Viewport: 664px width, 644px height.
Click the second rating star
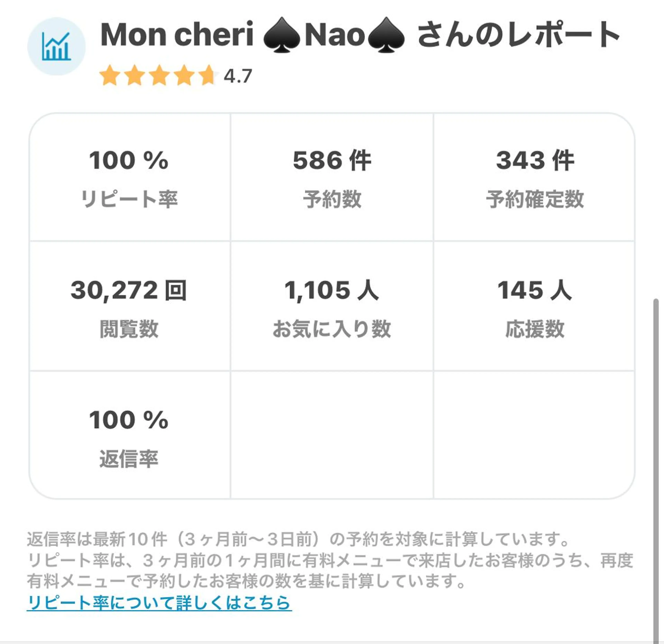(135, 75)
